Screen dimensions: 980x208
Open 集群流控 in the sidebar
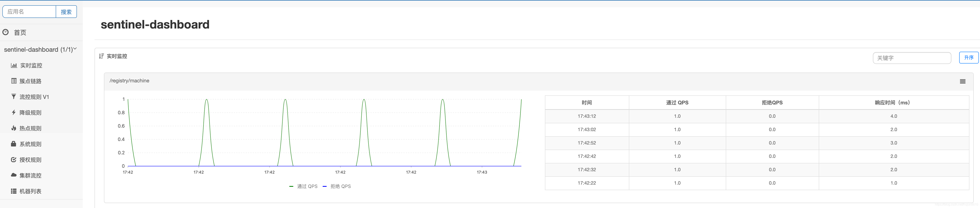[x=30, y=176]
